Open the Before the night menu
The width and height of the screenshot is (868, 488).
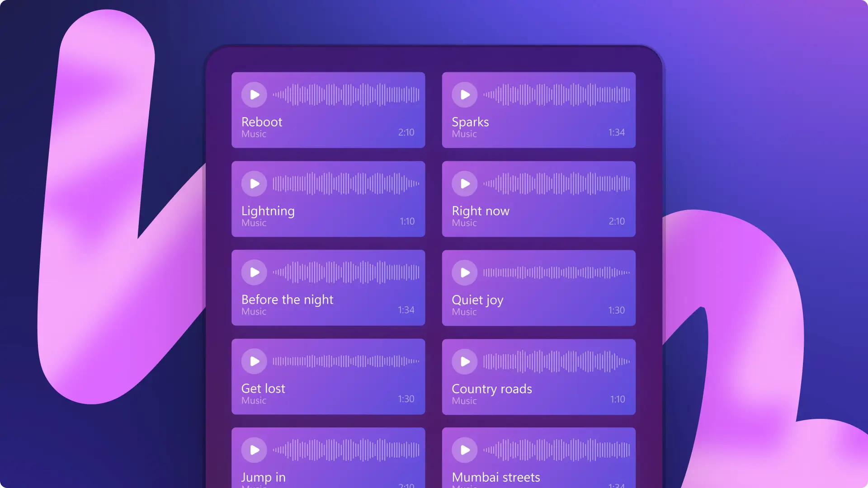point(328,288)
